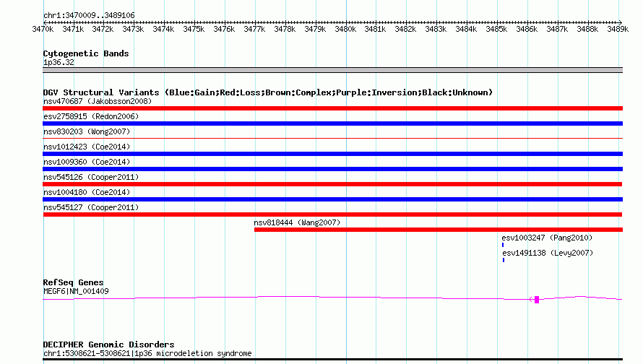Click the small esv1491138 Levy2007 variant marker

pyautogui.click(x=504, y=260)
